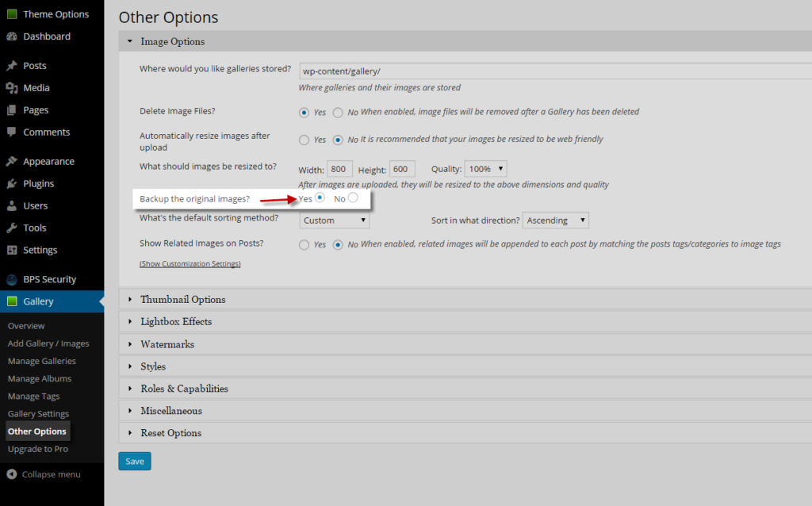Click the Collapse menu arrow icon
The width and height of the screenshot is (812, 506).
[12, 474]
